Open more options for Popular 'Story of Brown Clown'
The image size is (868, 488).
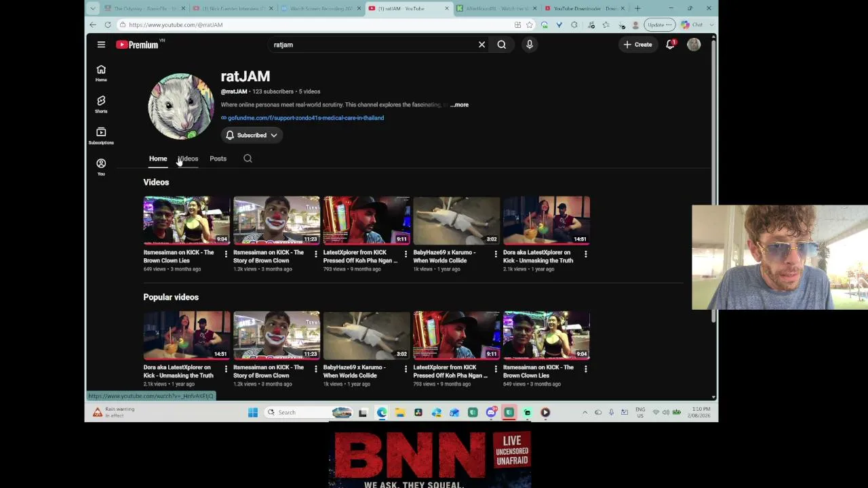click(x=316, y=369)
